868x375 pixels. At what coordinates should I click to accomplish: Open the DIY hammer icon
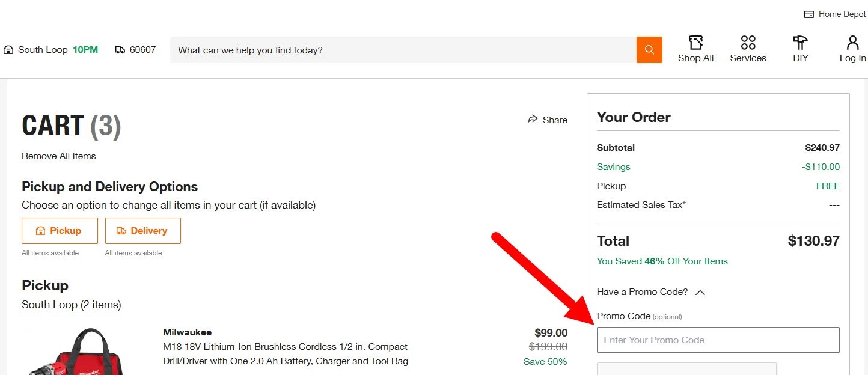tap(800, 43)
